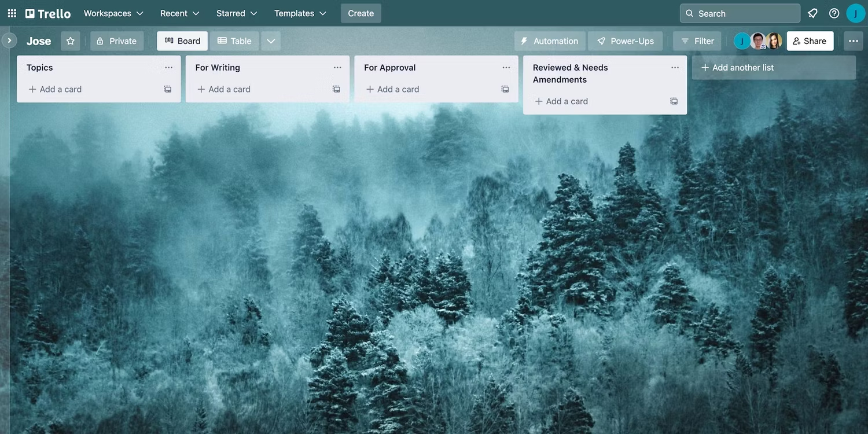This screenshot has height=434, width=868.
Task: Open the board Automation lightning icon
Action: (524, 41)
